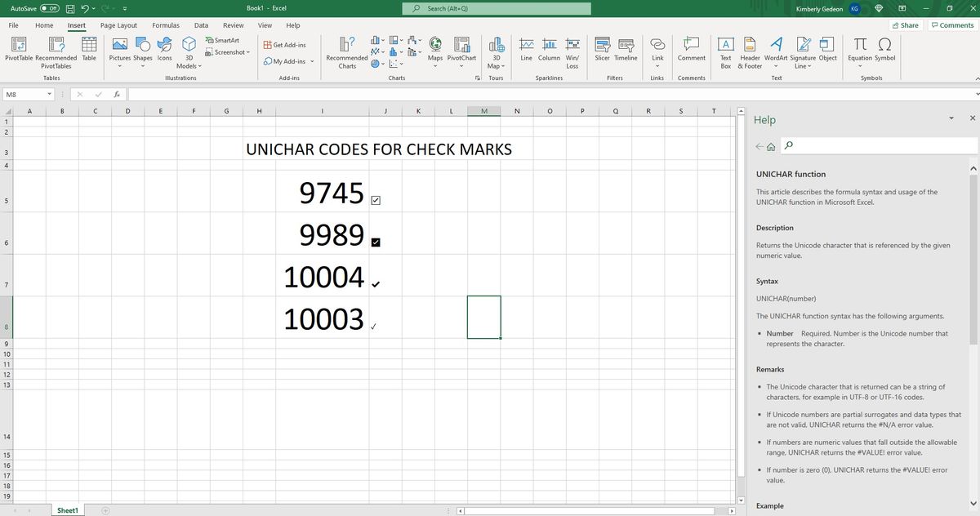Open the File menu
The height and width of the screenshot is (516, 980).
13,25
